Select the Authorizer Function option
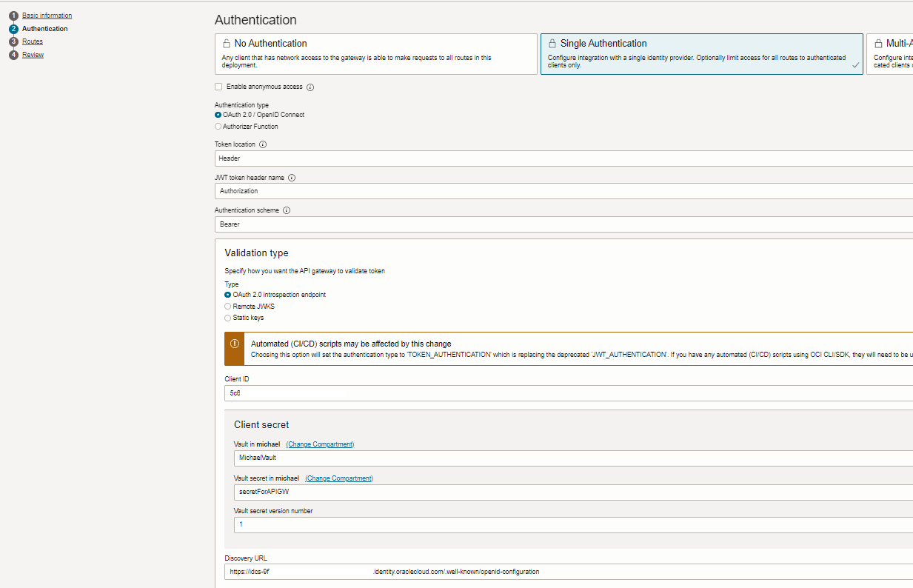The width and height of the screenshot is (913, 588). pyautogui.click(x=218, y=126)
